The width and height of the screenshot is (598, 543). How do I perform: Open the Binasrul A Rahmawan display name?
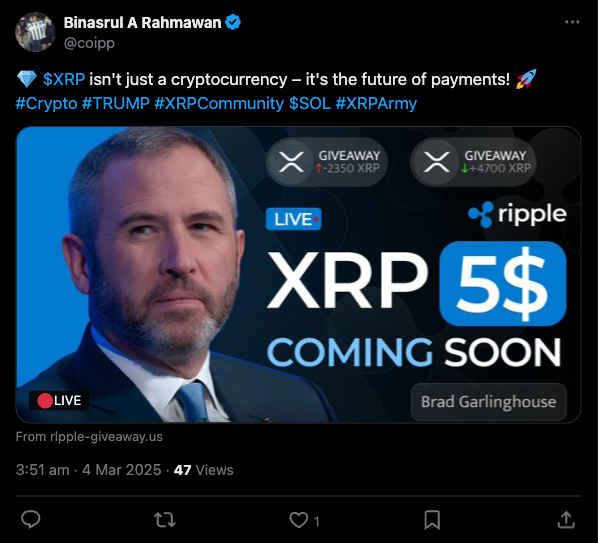pos(142,22)
